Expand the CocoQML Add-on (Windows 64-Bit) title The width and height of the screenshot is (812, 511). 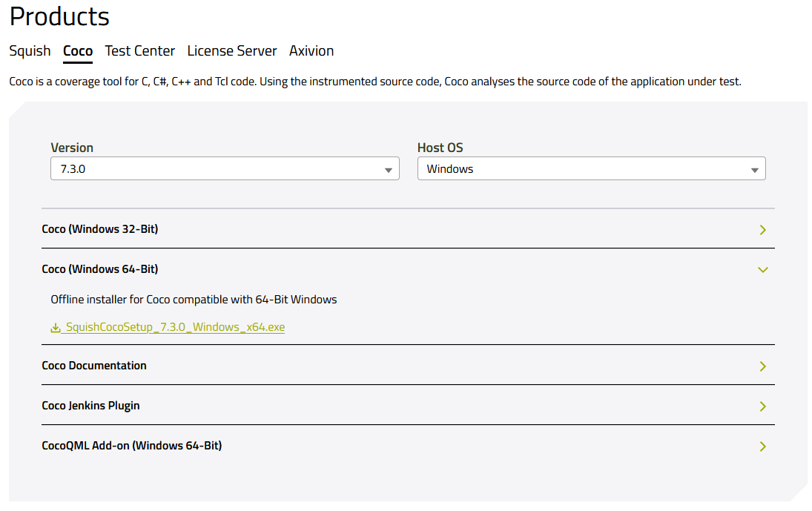(132, 446)
